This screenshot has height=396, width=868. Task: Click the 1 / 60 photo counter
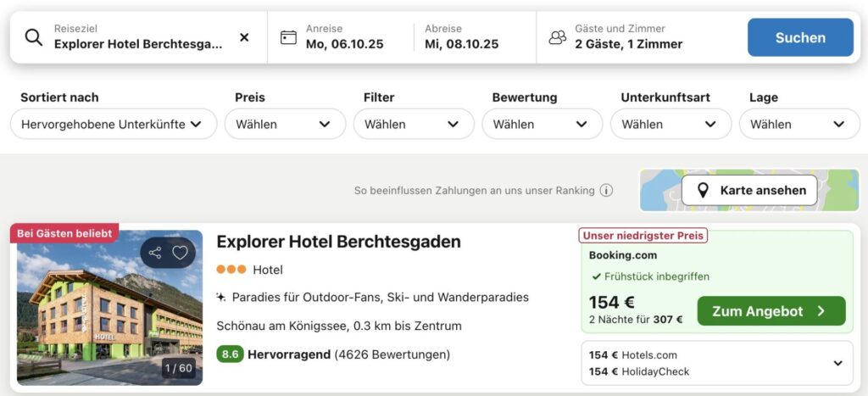pos(179,368)
